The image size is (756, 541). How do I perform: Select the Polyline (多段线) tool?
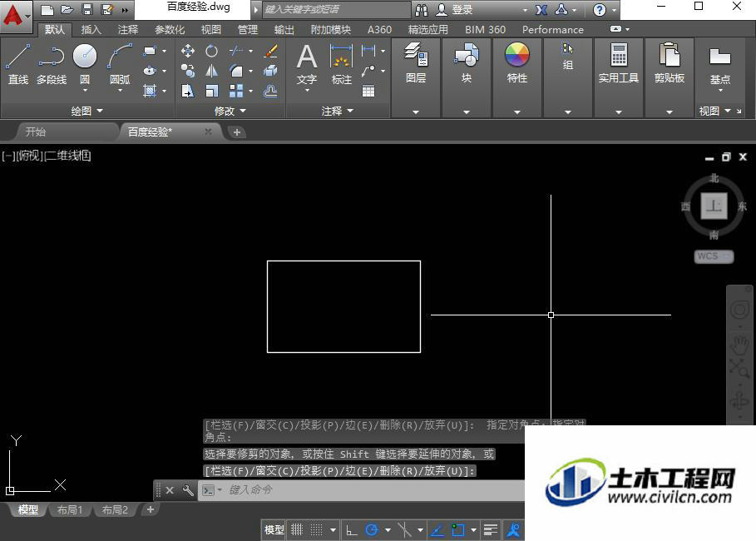tap(51, 64)
